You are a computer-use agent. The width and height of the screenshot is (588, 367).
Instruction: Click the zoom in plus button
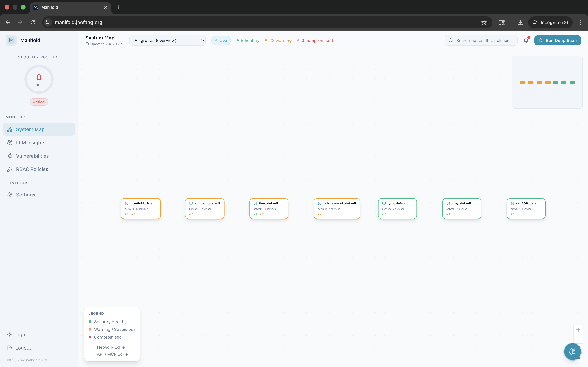point(578,330)
